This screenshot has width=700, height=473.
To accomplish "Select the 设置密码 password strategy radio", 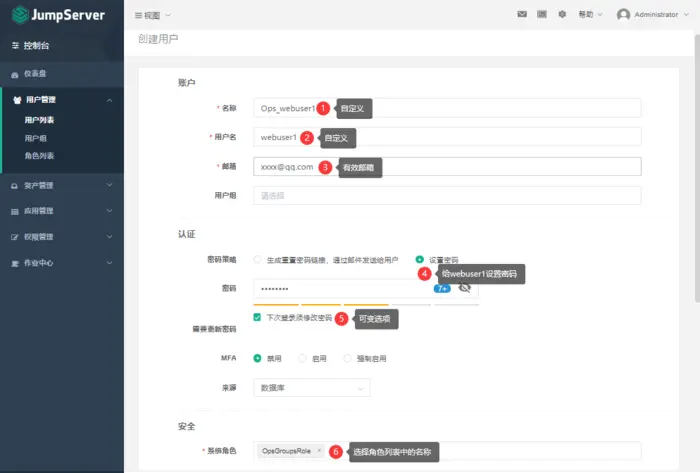I will 419,259.
